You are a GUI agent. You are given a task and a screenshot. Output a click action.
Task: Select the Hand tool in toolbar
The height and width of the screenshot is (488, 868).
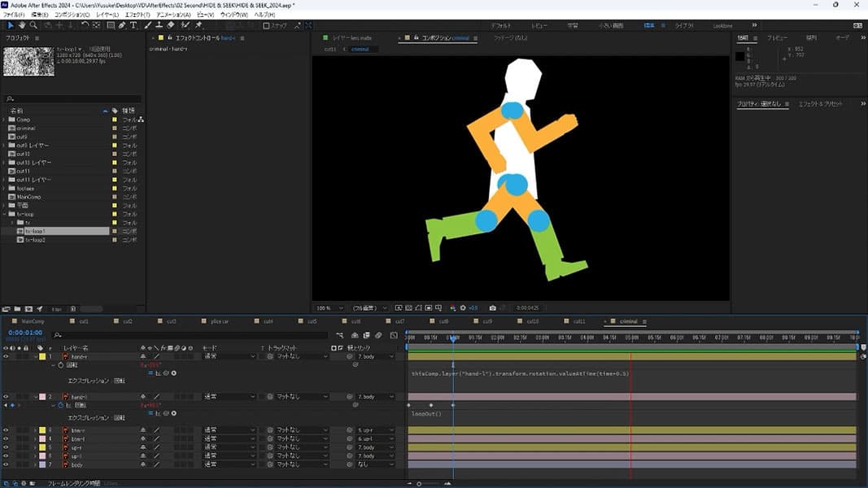[x=22, y=25]
